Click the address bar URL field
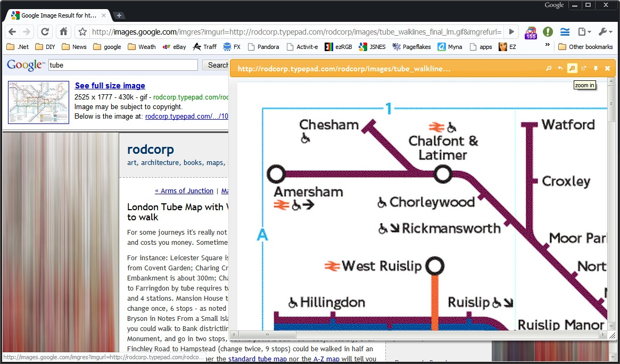 pyautogui.click(x=297, y=31)
